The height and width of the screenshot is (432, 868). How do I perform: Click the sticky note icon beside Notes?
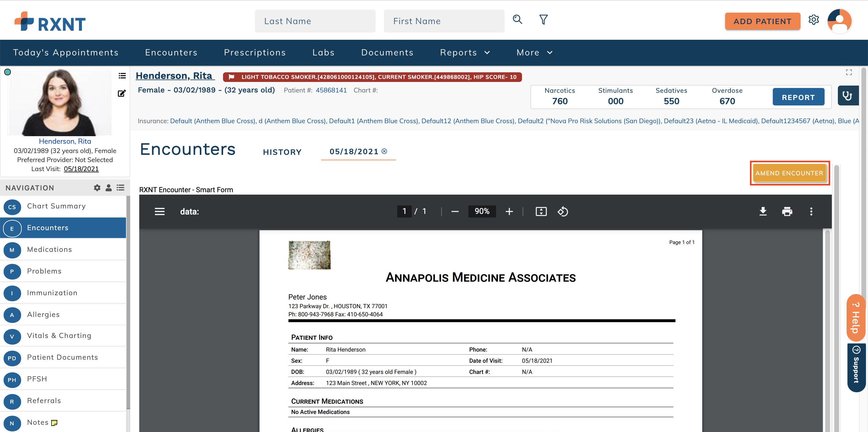click(x=54, y=423)
